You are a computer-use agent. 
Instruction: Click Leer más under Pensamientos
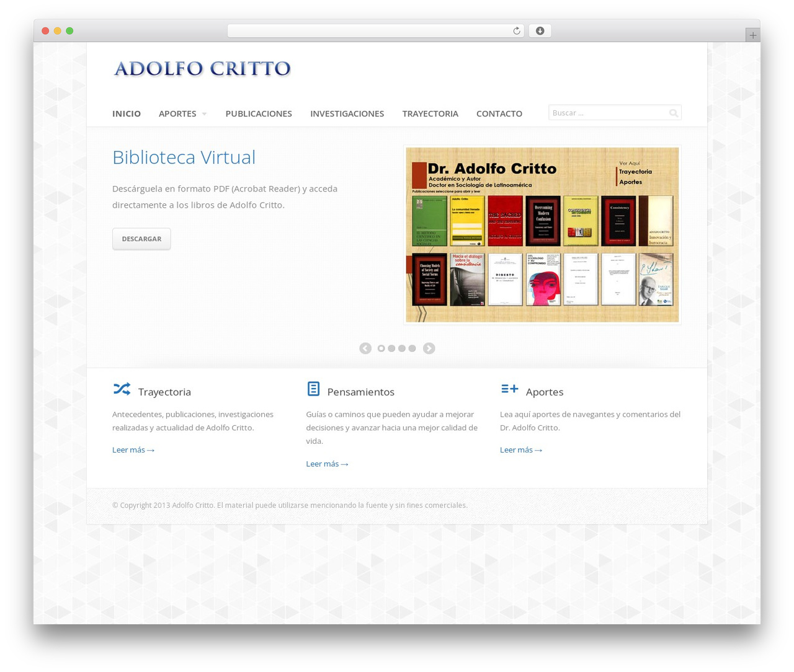coord(327,464)
